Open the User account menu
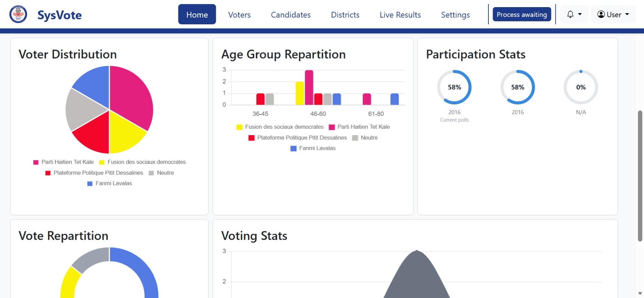This screenshot has width=644, height=298. 613,15
